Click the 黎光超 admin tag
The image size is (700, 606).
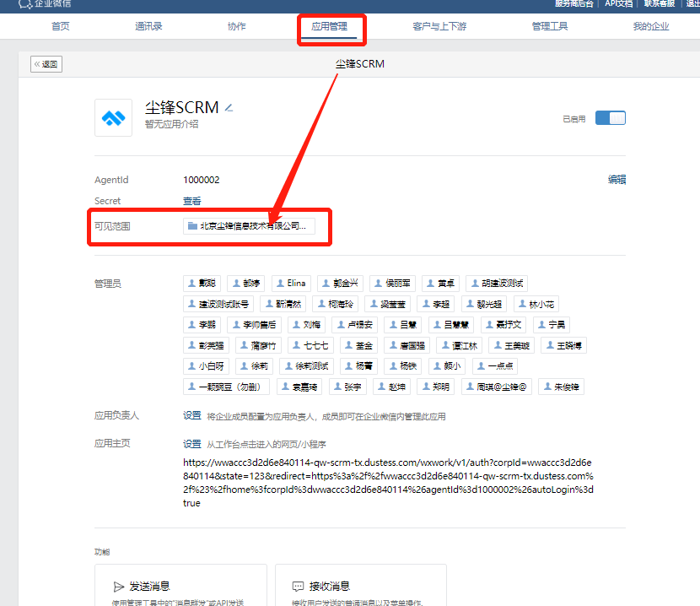click(x=484, y=304)
